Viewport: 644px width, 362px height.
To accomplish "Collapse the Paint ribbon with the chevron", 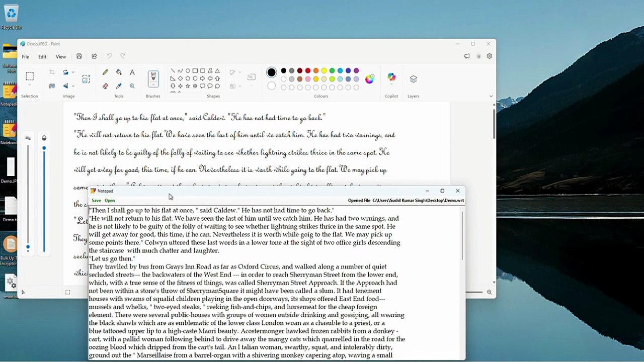I will [491, 96].
